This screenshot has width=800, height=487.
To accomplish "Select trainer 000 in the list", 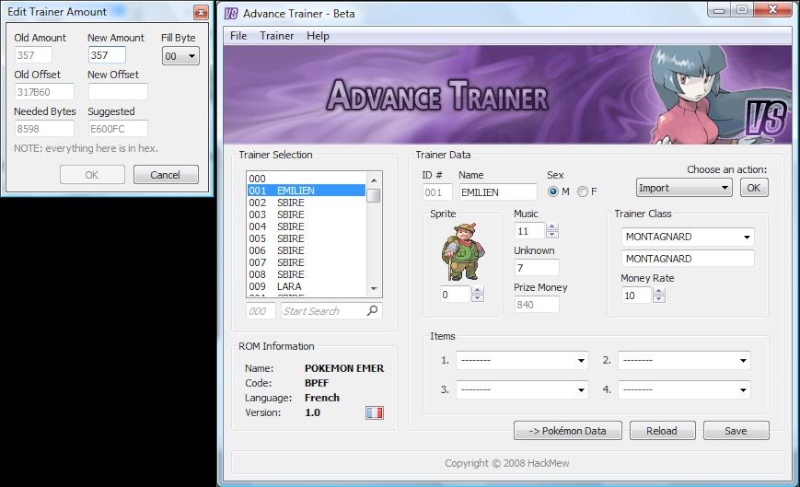I will (306, 178).
